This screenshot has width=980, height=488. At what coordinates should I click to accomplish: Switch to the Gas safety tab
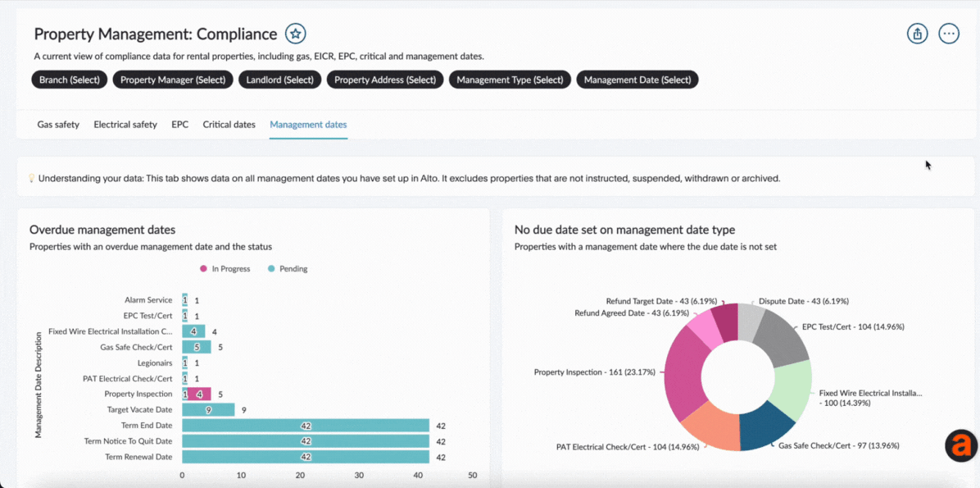58,125
